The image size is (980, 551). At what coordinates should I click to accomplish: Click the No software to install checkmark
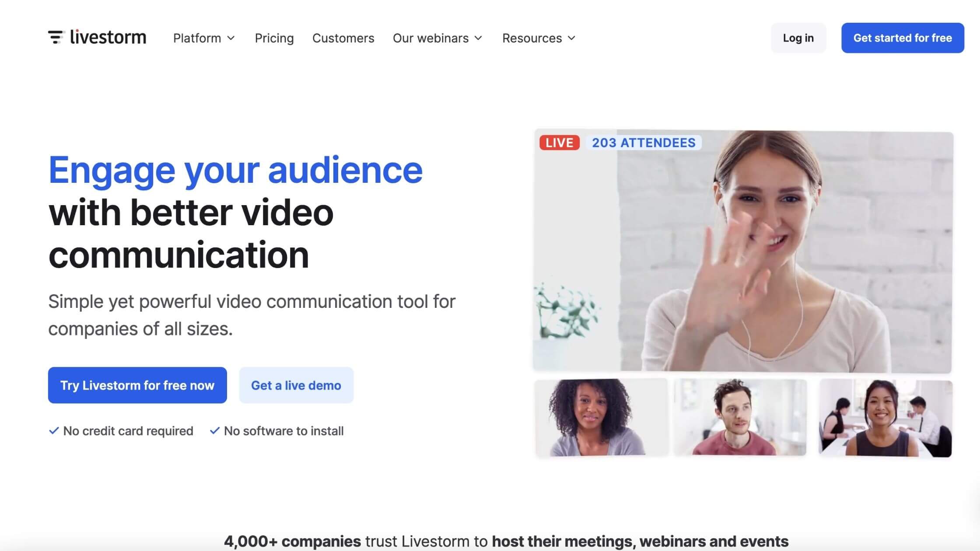tap(214, 431)
